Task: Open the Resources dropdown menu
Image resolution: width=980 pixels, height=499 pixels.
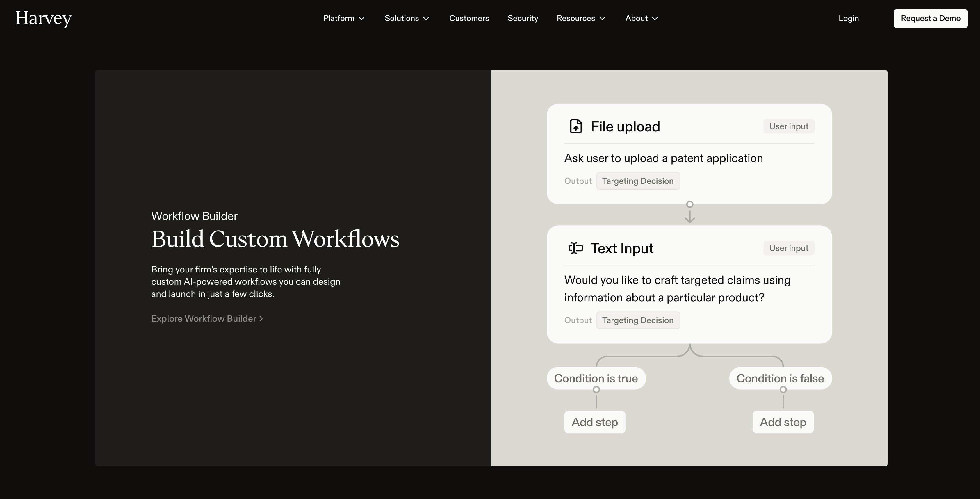Action: 580,18
